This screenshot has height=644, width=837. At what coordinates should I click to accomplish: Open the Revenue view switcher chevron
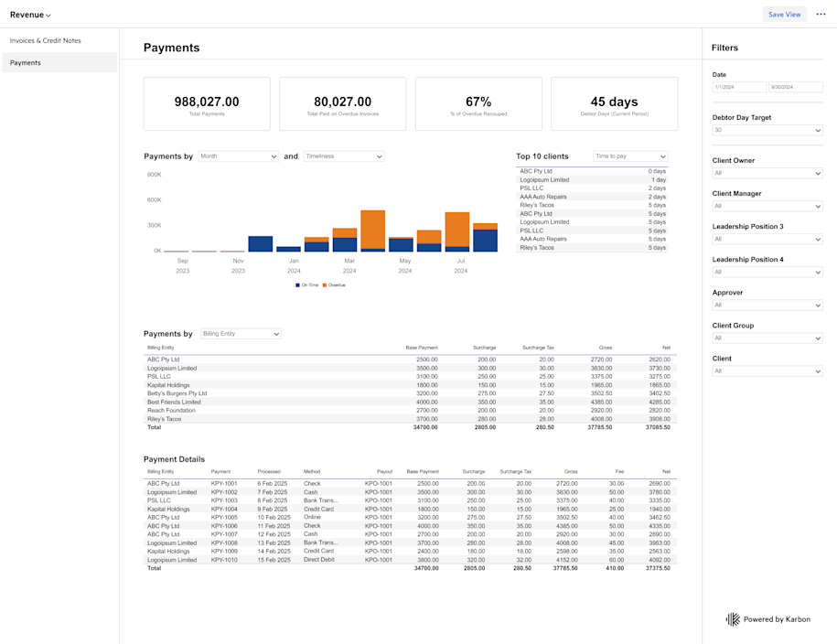click(46, 15)
